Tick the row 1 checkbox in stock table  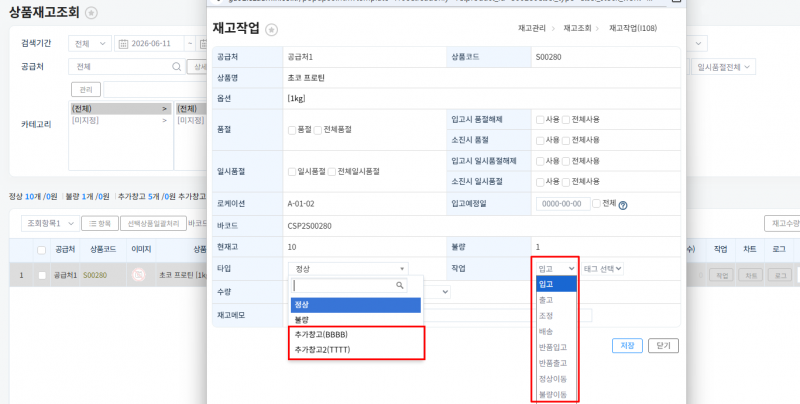pyautogui.click(x=42, y=275)
